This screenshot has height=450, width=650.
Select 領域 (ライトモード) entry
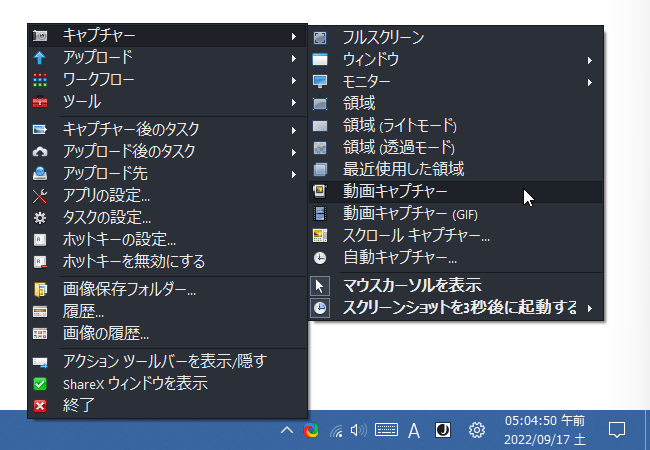(456, 126)
